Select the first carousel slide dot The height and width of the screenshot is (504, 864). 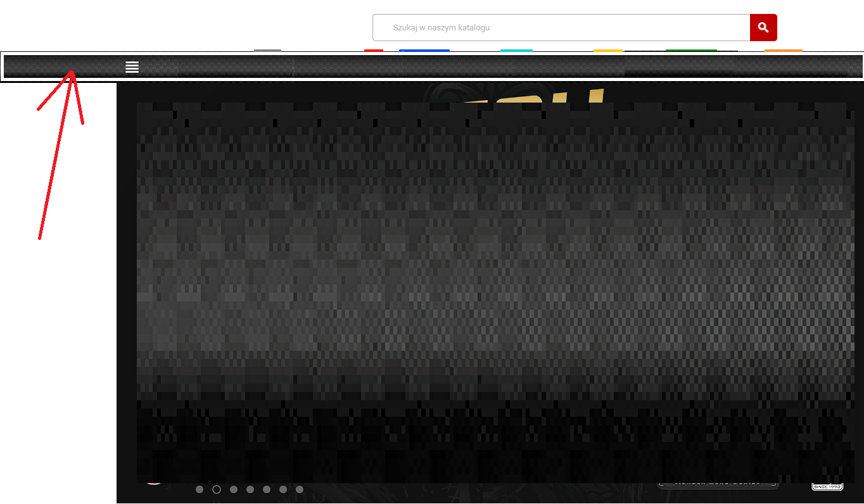[x=200, y=489]
